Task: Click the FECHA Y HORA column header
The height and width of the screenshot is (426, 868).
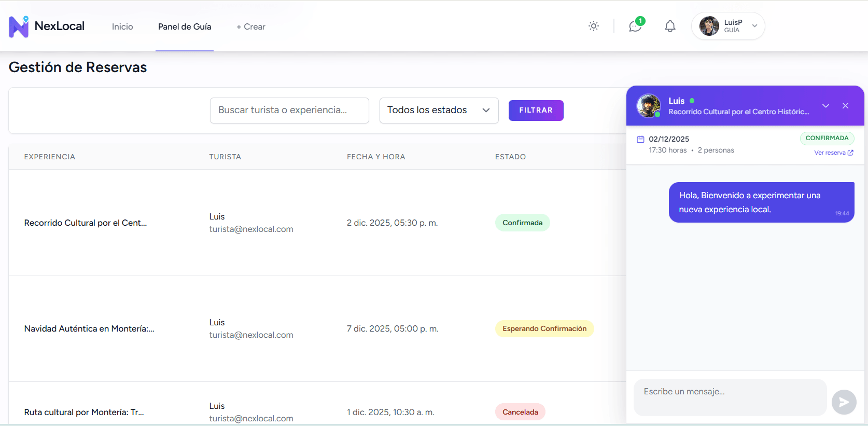Action: point(376,157)
